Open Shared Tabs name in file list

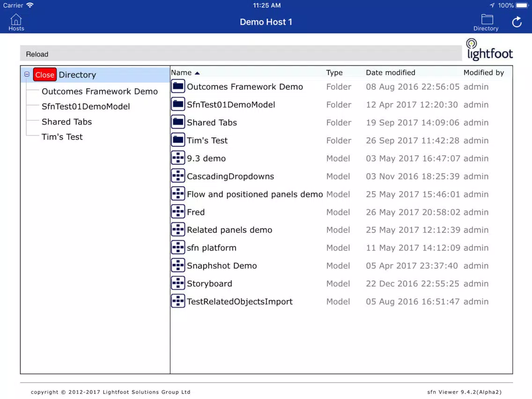(212, 123)
